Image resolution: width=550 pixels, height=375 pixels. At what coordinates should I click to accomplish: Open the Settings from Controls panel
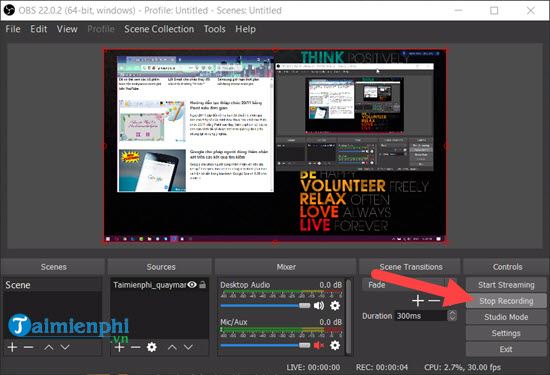(x=506, y=333)
